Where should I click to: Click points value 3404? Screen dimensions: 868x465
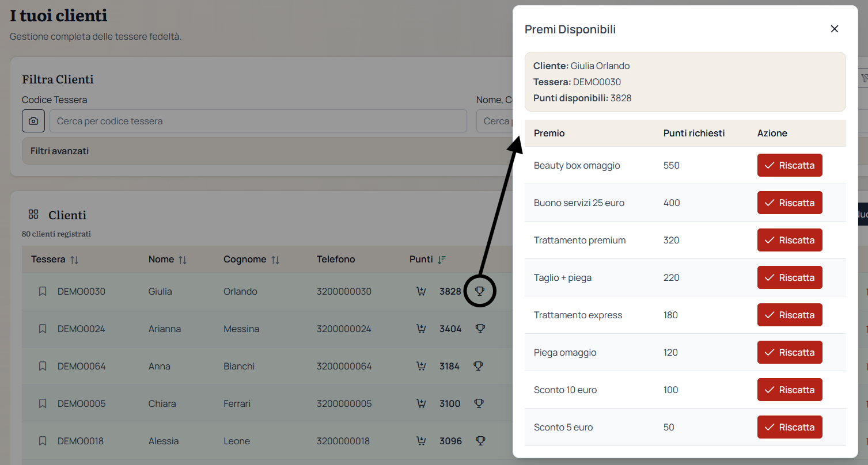tap(450, 329)
